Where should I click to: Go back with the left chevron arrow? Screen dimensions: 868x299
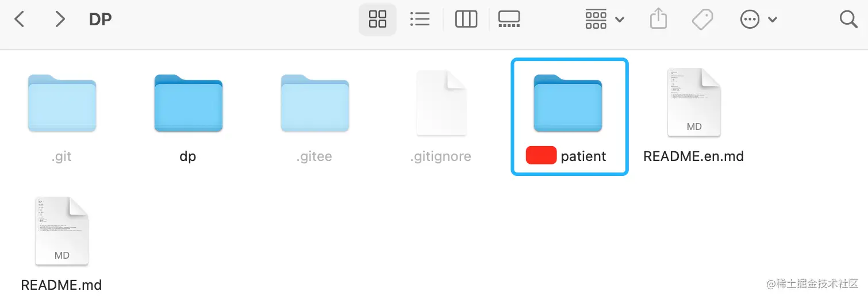[20, 20]
